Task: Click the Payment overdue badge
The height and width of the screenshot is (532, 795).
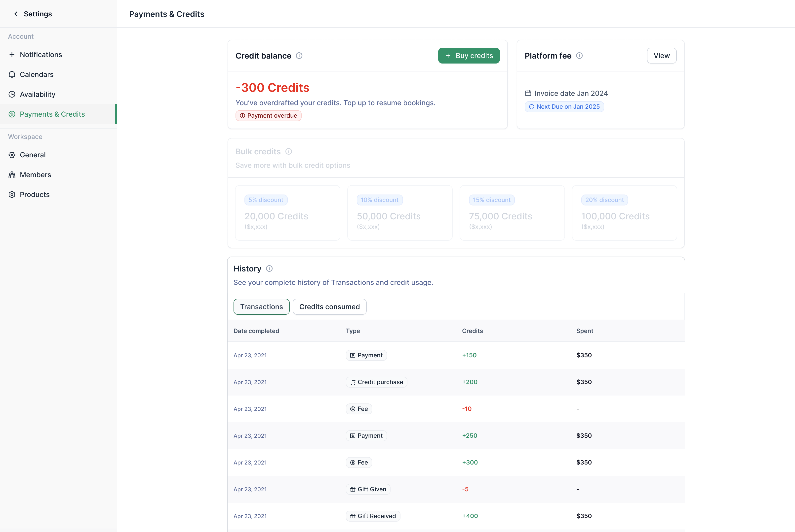Action: click(x=268, y=116)
